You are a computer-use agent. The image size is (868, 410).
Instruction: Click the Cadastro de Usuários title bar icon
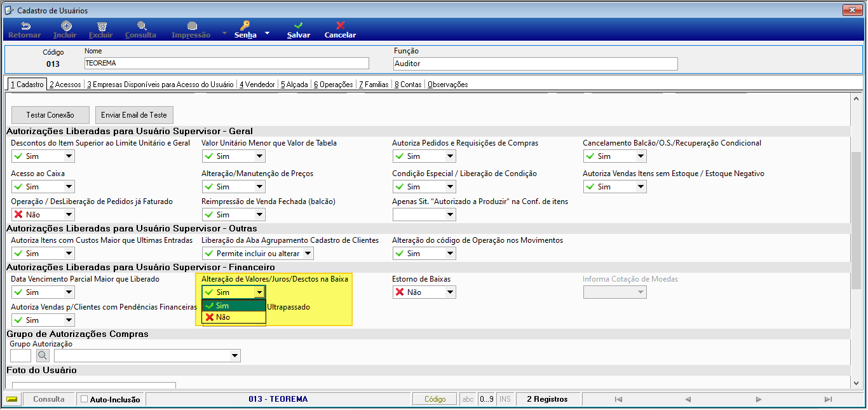[8, 11]
